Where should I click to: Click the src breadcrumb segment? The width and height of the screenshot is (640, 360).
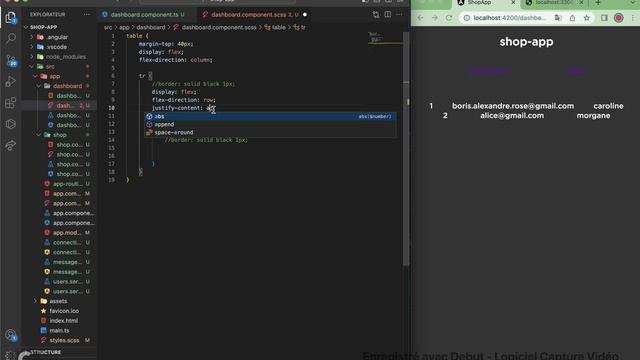[x=108, y=27]
